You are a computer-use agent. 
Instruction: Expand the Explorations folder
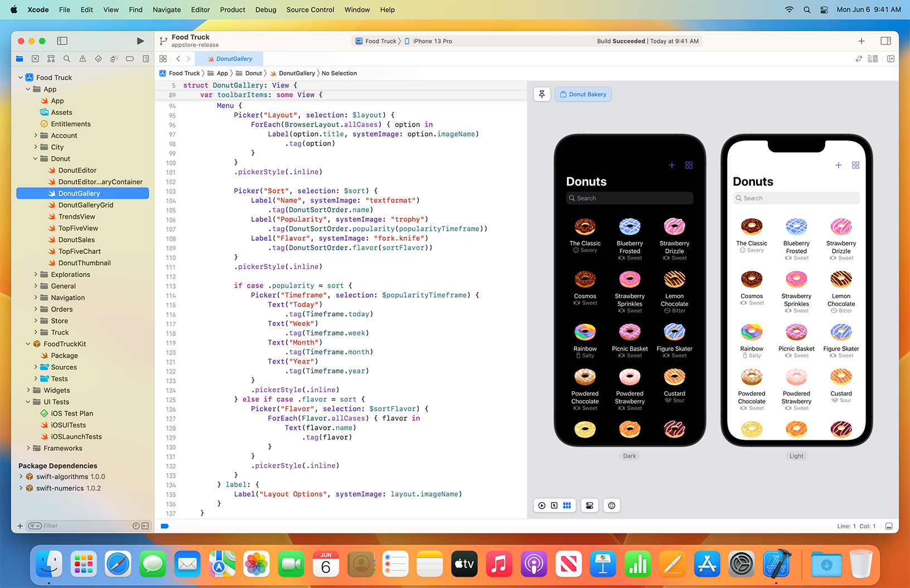(35, 274)
